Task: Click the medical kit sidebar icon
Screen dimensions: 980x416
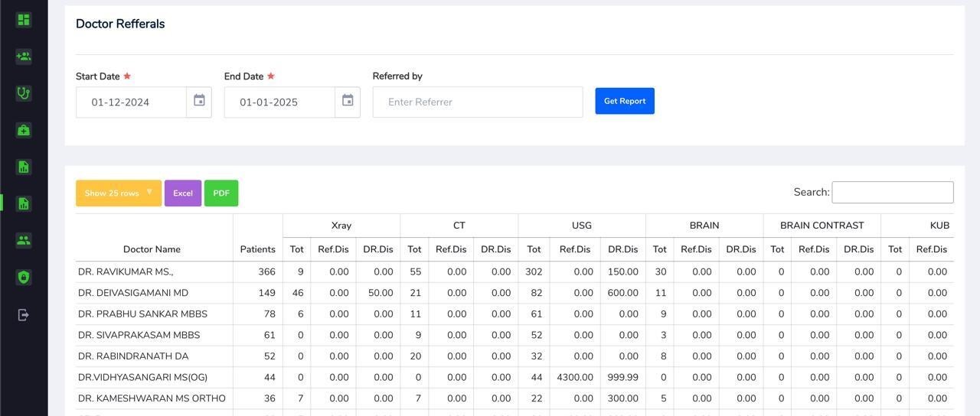Action: coord(24,130)
